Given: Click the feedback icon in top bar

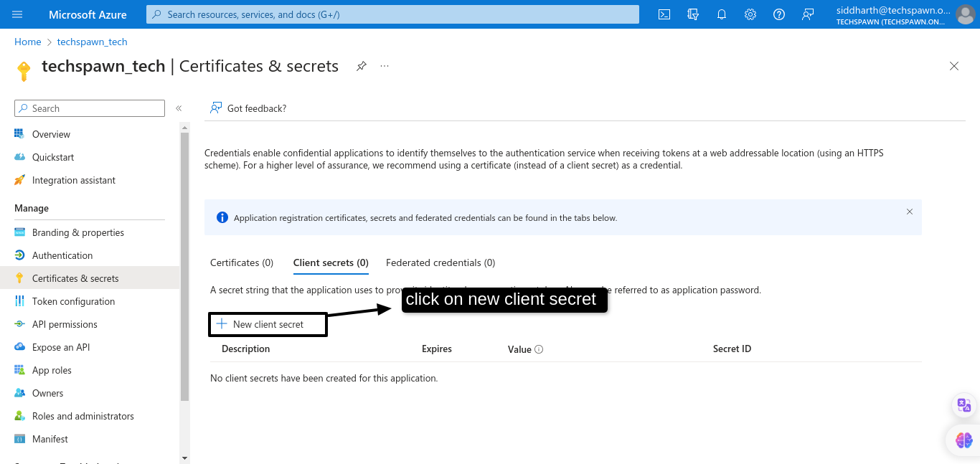Looking at the screenshot, I should pyautogui.click(x=808, y=14).
